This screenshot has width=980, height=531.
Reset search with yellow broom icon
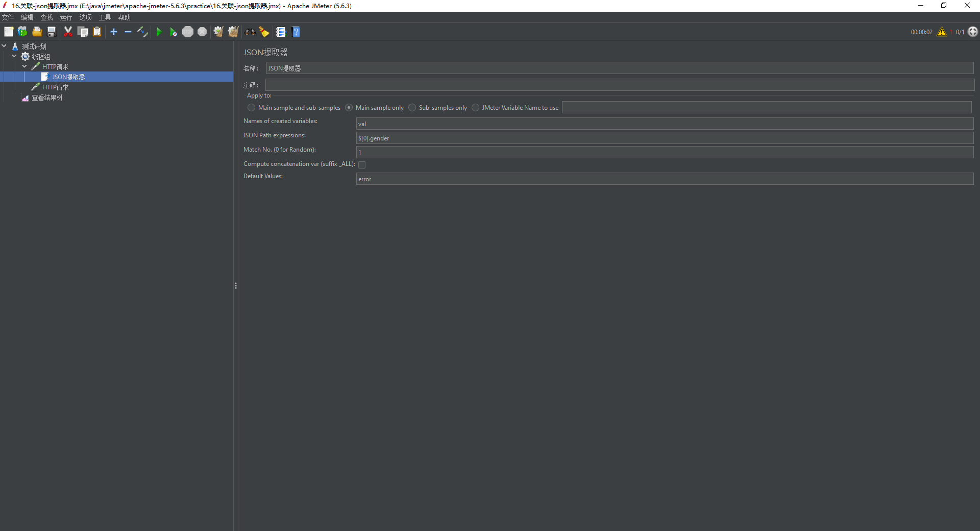[264, 32]
